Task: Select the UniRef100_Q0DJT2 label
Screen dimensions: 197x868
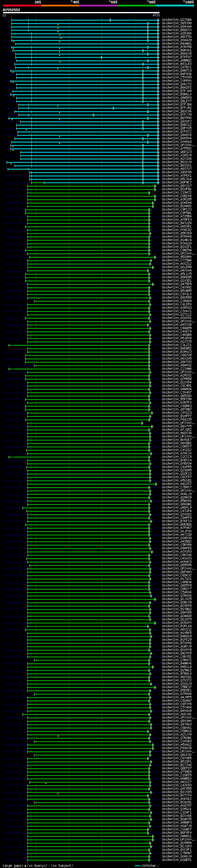Action: tap(177, 84)
